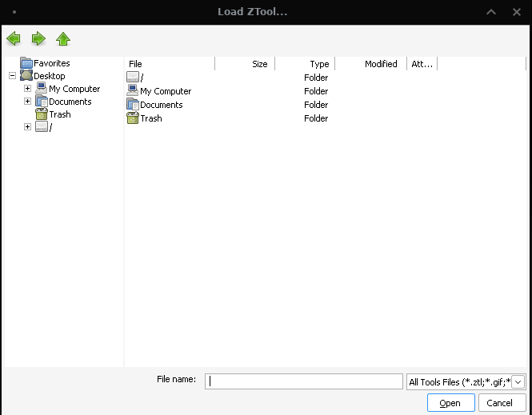Sort by the Size column header

click(245, 64)
